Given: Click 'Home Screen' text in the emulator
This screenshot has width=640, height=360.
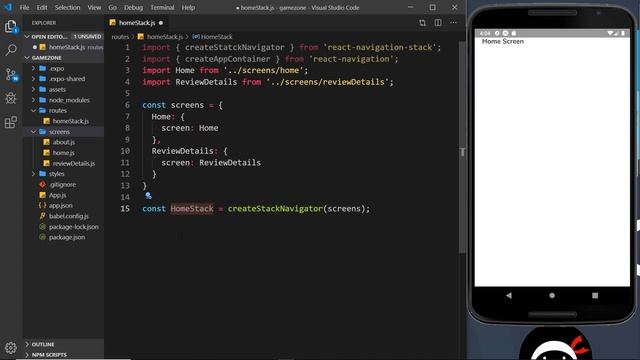Looking at the screenshot, I should coord(503,41).
